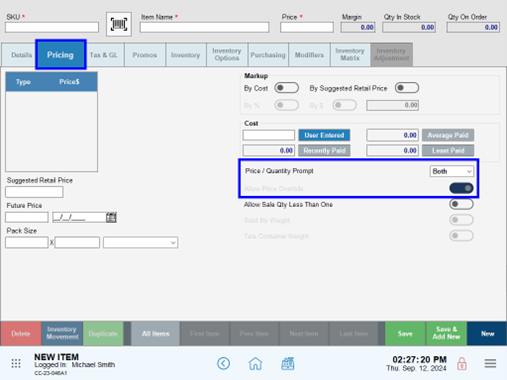Click the Qty In Stock field
This screenshot has height=380, width=507.
409,27
